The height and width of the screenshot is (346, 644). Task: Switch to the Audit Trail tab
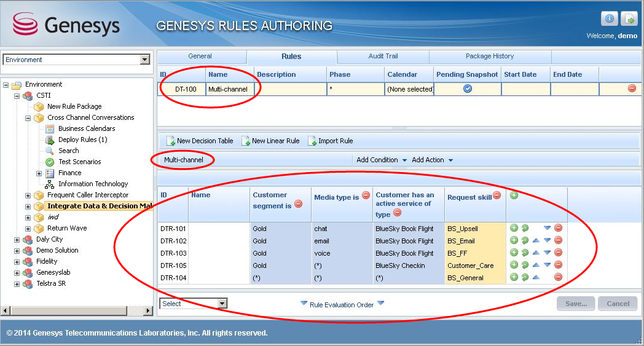383,57
